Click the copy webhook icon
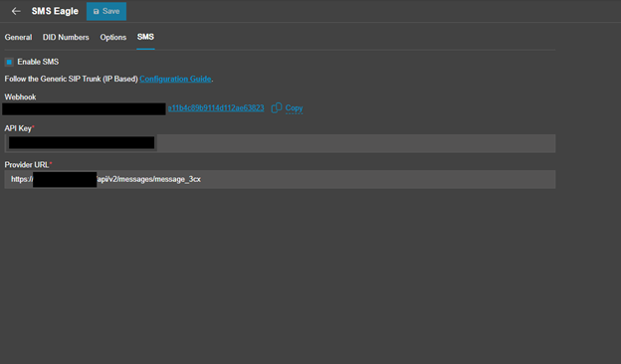The height and width of the screenshot is (364, 621). pyautogui.click(x=276, y=107)
